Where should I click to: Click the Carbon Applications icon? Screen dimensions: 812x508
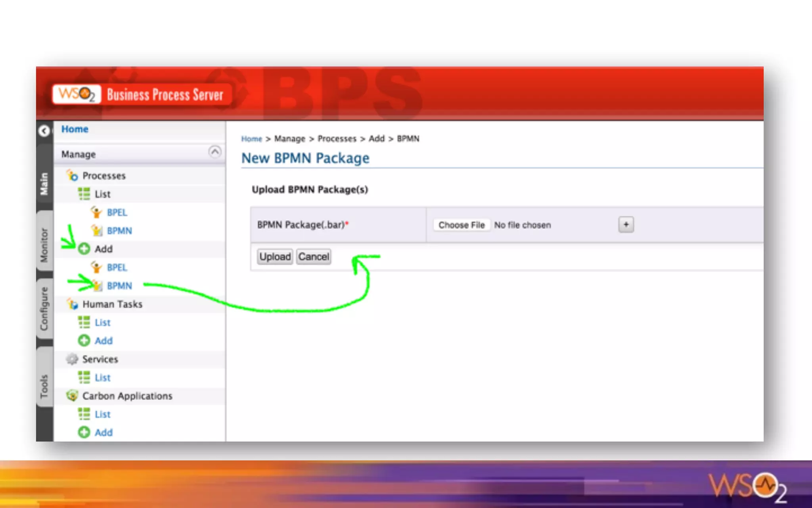72,396
